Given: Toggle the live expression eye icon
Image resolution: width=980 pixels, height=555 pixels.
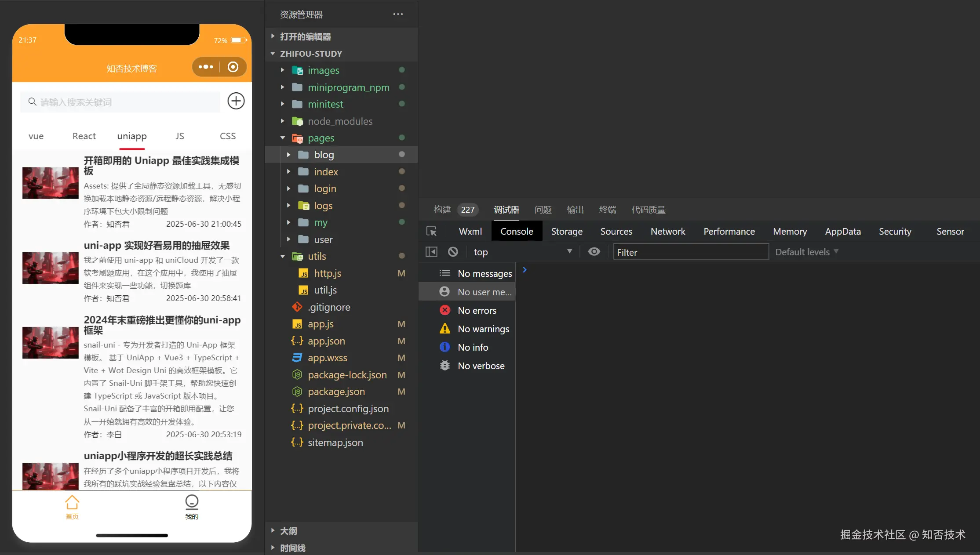Looking at the screenshot, I should click(x=594, y=252).
